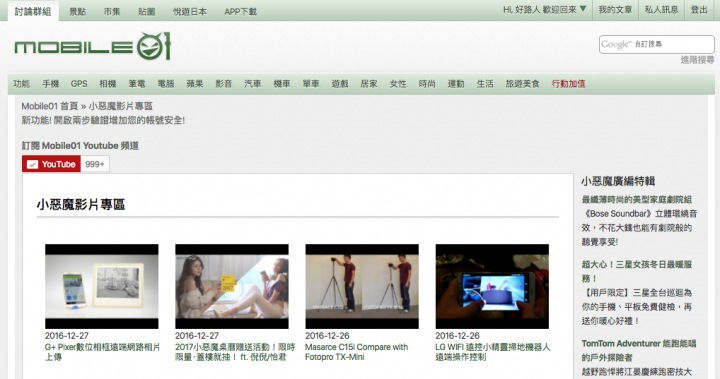Select the 相機 category menu
The height and width of the screenshot is (379, 720).
click(x=108, y=84)
